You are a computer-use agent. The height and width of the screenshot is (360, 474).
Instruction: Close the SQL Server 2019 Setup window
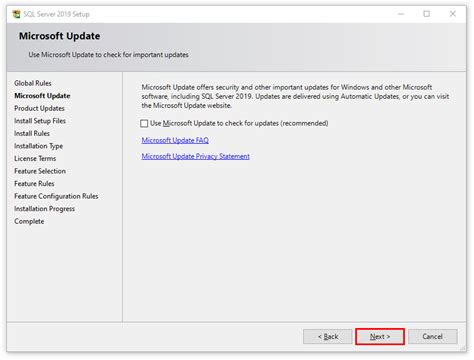[x=452, y=14]
